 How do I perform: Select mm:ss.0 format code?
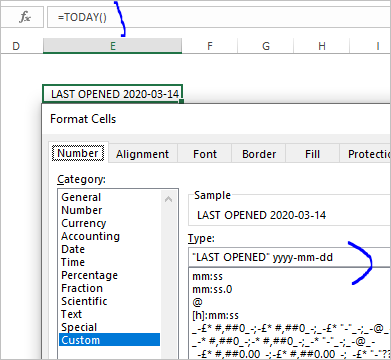point(212,289)
